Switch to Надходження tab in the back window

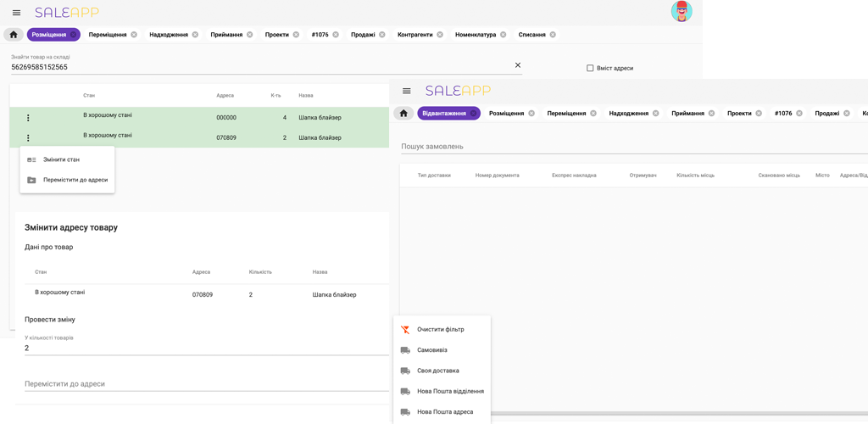tap(173, 34)
